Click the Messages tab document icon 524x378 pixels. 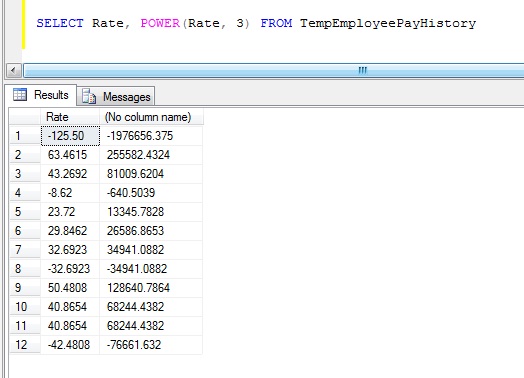(89, 96)
